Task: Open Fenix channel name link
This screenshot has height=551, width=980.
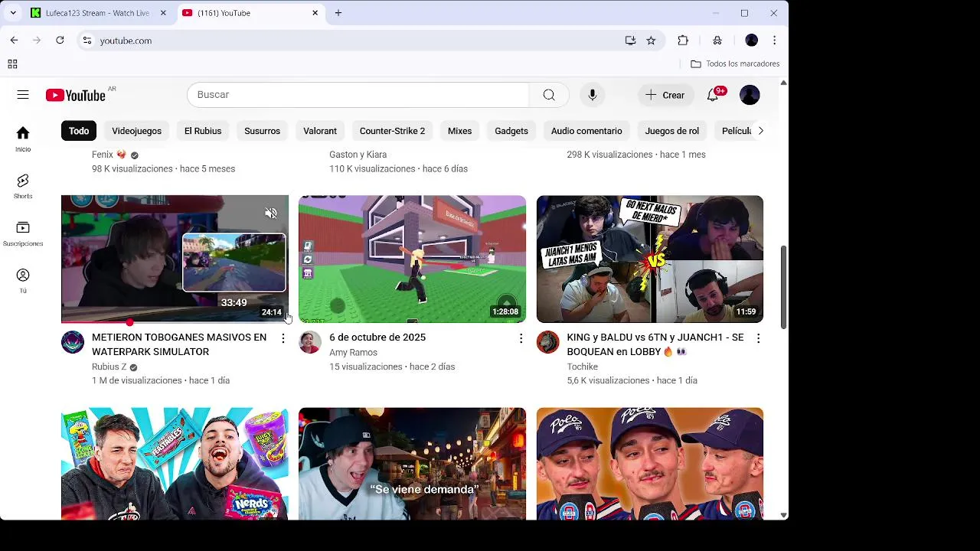Action: (103, 155)
